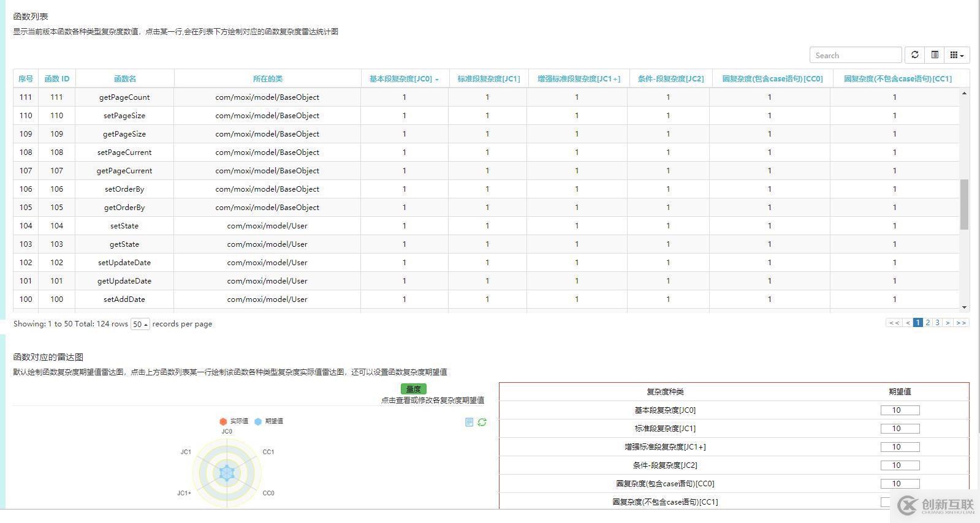Toggle 期望值 legend in radar chart
This screenshot has height=523, width=980.
268,421
